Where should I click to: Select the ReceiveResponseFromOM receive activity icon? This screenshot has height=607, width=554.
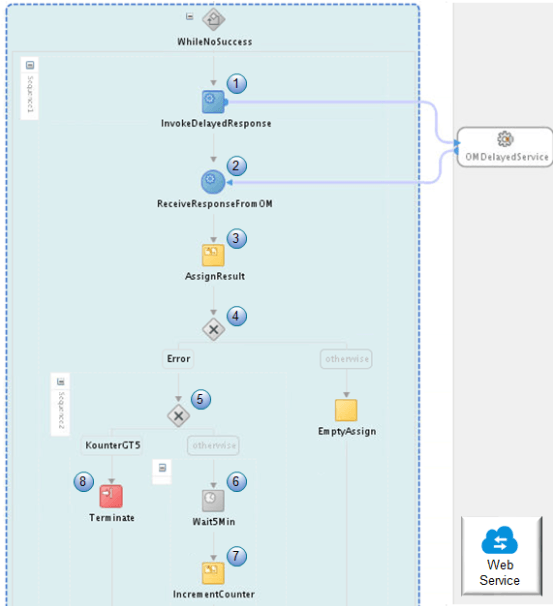(x=213, y=182)
